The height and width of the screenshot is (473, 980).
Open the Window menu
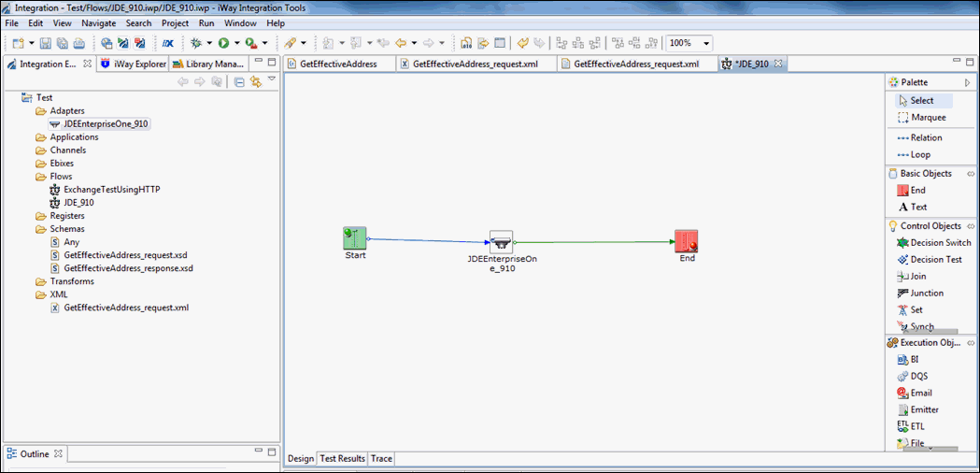tap(240, 23)
